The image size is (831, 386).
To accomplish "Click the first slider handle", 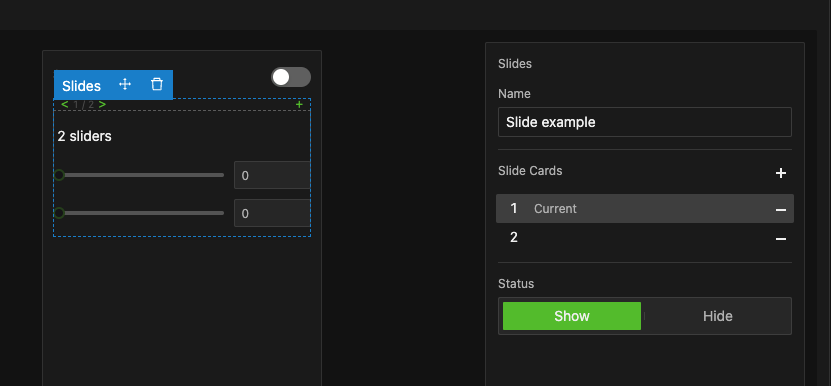I will [59, 175].
